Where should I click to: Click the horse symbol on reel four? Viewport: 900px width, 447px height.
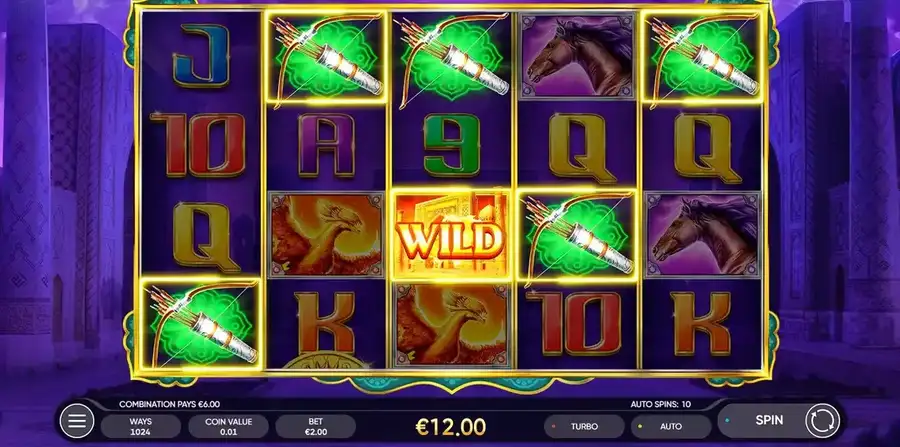coord(578,56)
